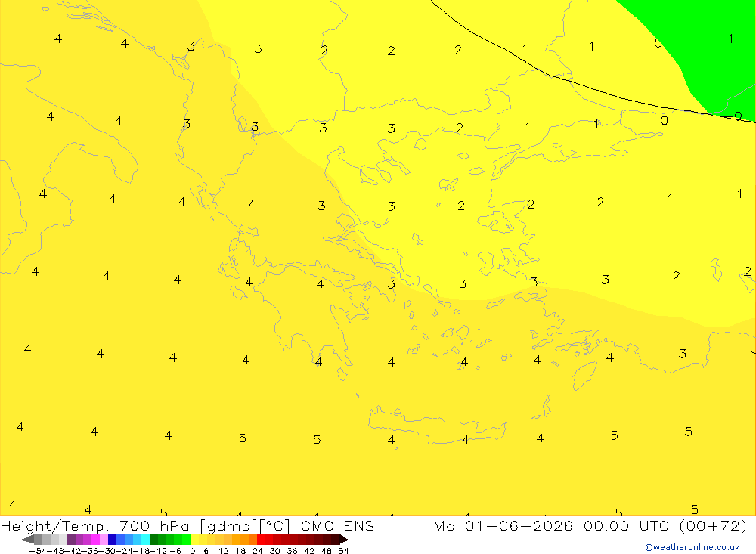This screenshot has width=756, height=554.
Task: Click the dark maroon right arrow end of the color scale
Action: click(x=343, y=540)
